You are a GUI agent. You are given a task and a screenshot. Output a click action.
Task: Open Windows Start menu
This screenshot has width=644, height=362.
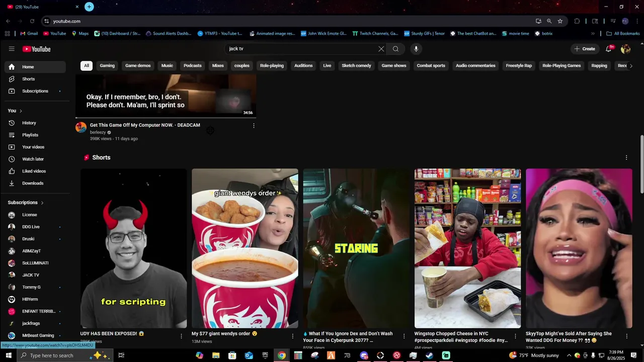pyautogui.click(x=9, y=355)
